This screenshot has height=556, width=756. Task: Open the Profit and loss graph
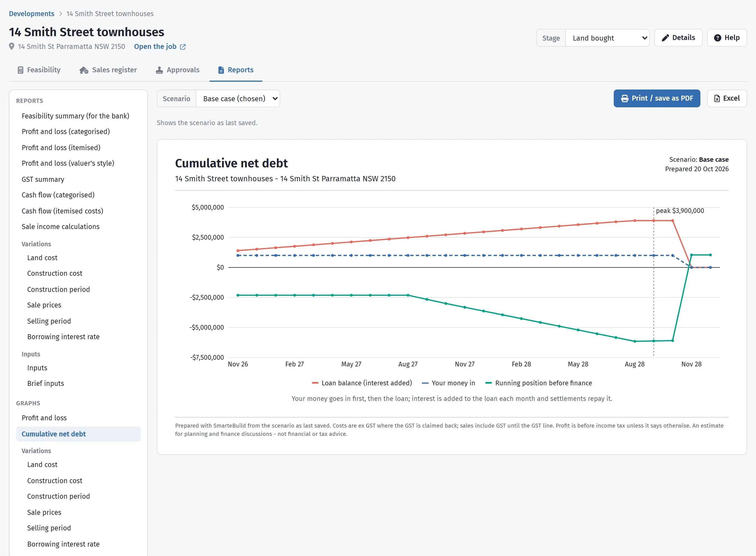click(44, 418)
